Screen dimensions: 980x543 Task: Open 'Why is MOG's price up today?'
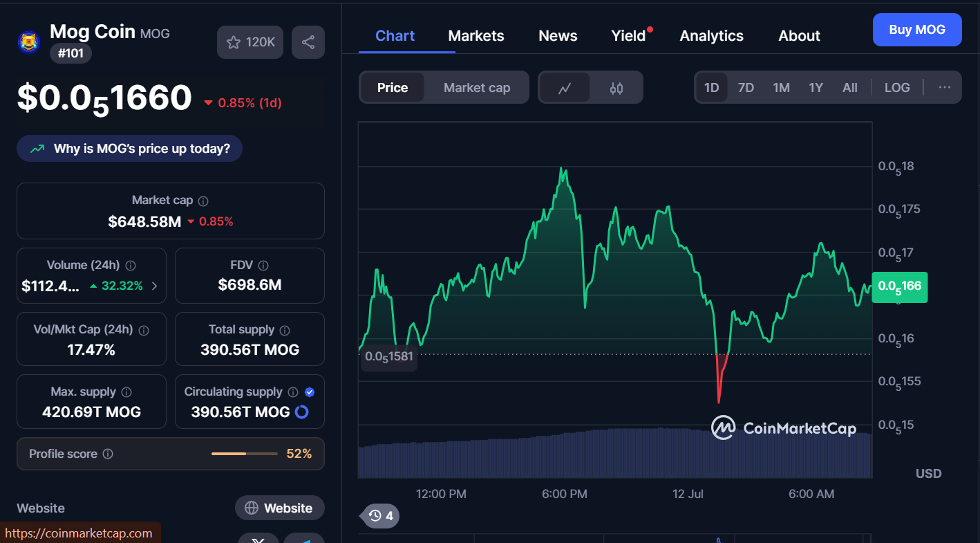[129, 149]
